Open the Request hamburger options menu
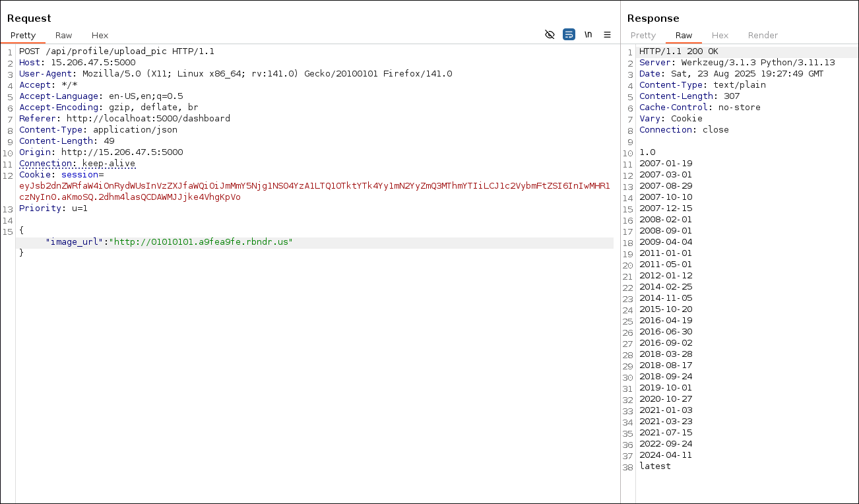This screenshot has height=504, width=859. click(607, 34)
